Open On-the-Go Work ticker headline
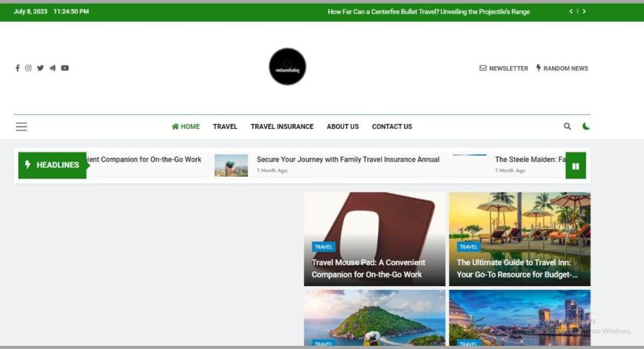This screenshot has width=644, height=349. tap(144, 159)
